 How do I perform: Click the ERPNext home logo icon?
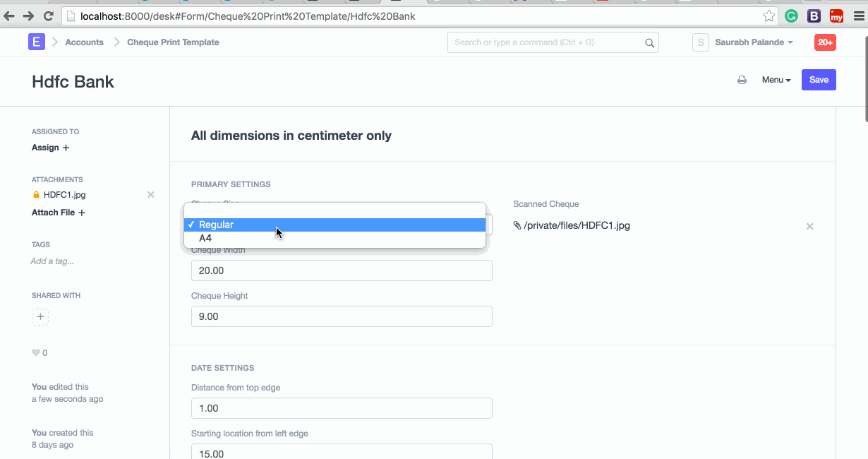pyautogui.click(x=36, y=42)
